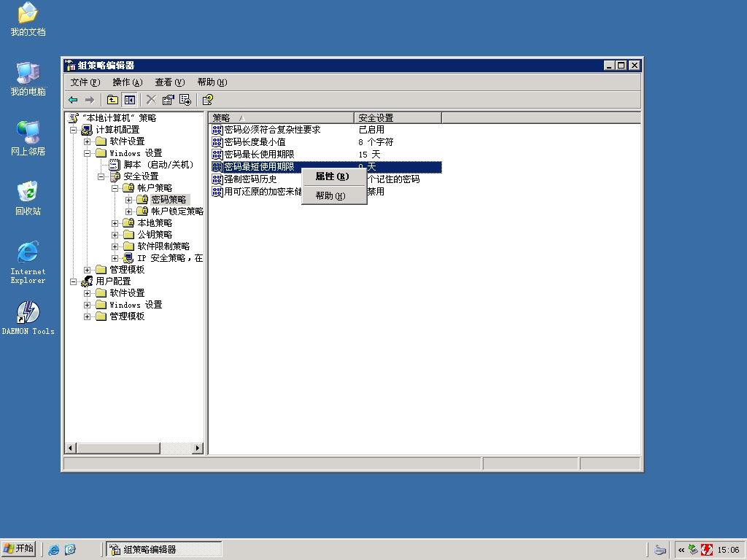Expand hidden tray icons chevron
Screen dimensions: 747x560
coord(681,550)
